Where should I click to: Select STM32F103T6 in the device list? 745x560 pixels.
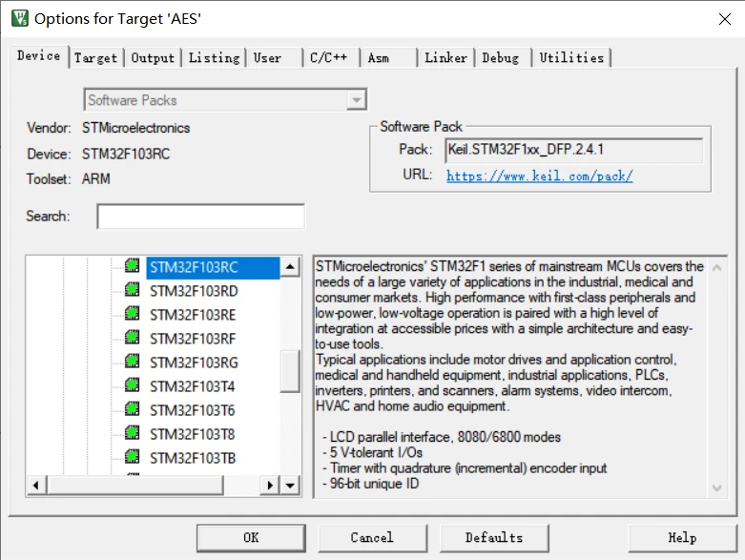click(x=193, y=410)
